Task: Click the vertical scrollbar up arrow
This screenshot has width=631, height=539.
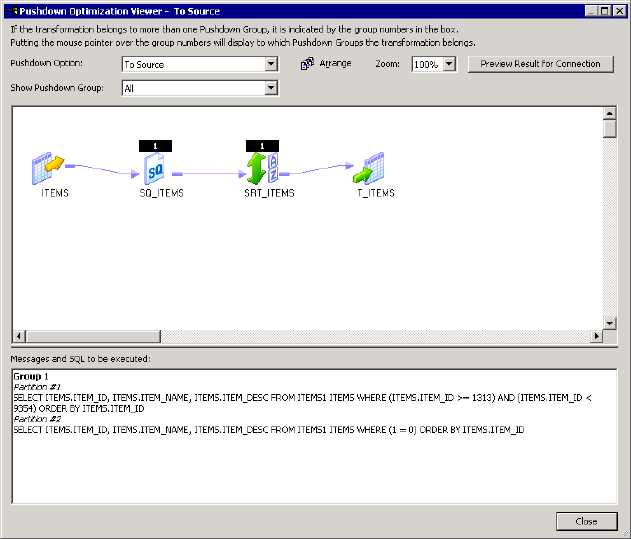Action: coord(610,114)
